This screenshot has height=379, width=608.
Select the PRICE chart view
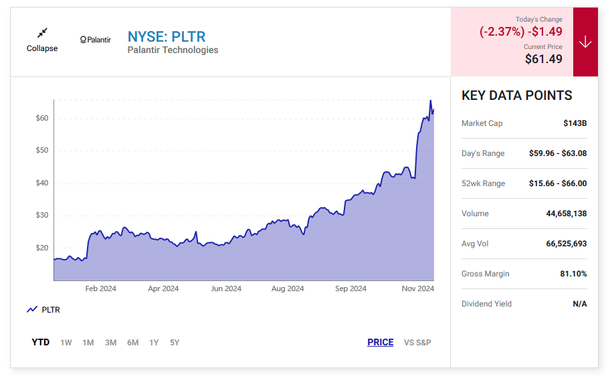380,342
